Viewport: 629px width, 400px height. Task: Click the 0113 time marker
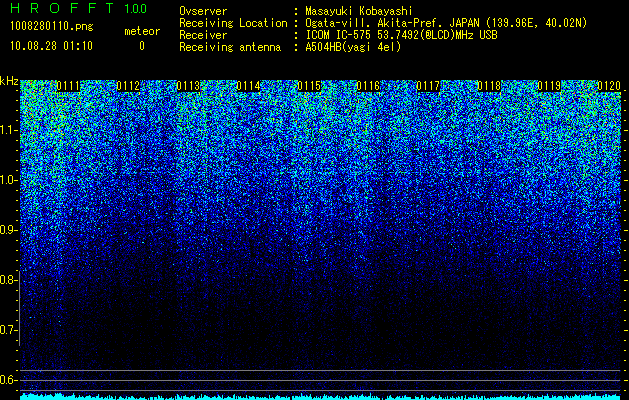coord(188,86)
